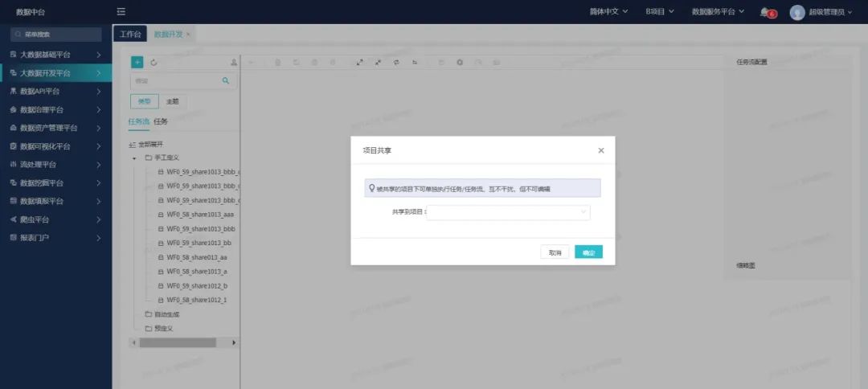The width and height of the screenshot is (868, 389).
Task: Collapse sidebar with the hamburger menu icon
Action: coord(121,11)
